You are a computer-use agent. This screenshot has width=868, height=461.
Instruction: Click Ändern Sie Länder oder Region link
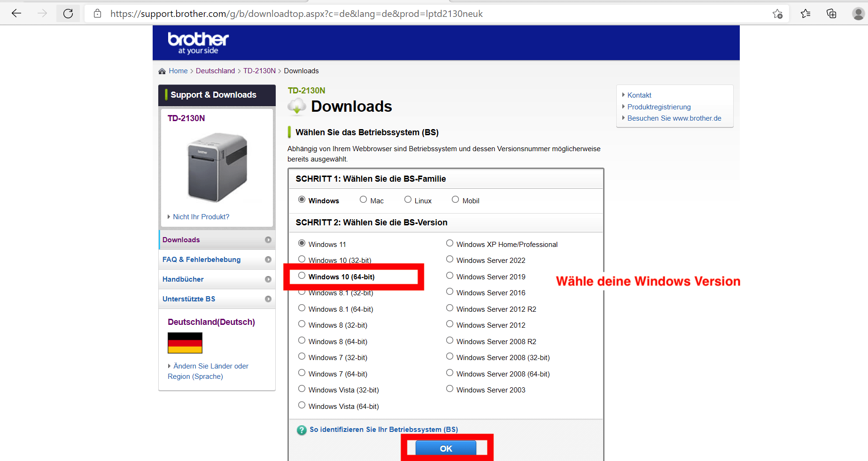[208, 371]
